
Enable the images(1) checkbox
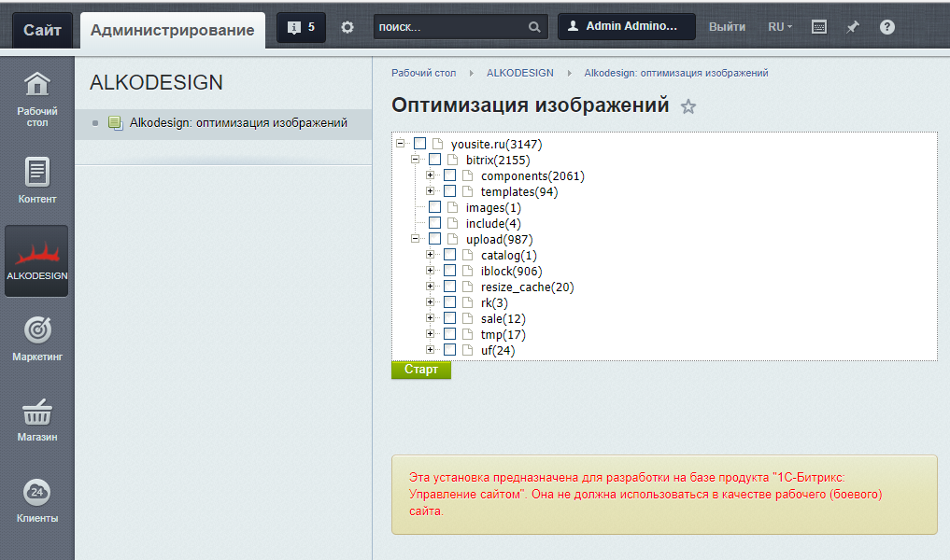coord(434,207)
